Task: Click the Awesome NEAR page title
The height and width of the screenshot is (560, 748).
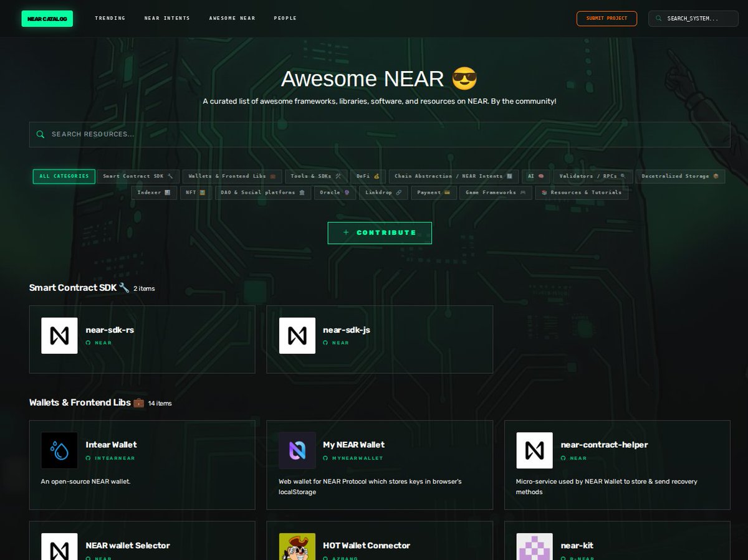Action: pyautogui.click(x=379, y=79)
